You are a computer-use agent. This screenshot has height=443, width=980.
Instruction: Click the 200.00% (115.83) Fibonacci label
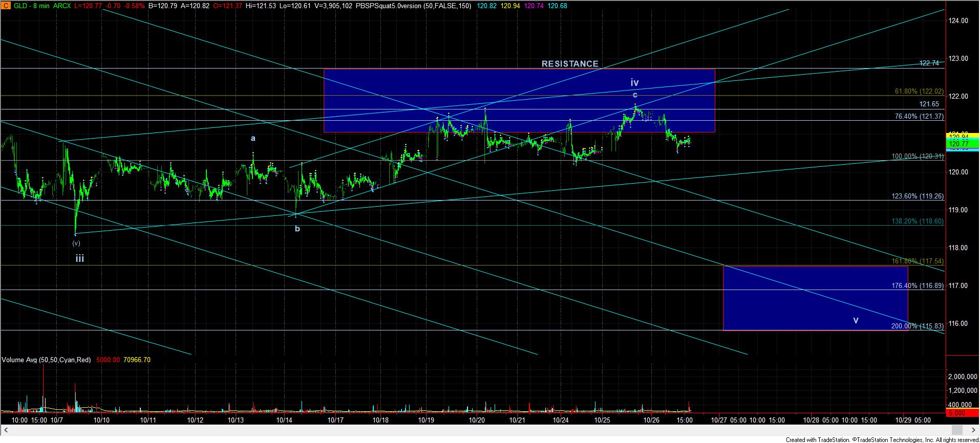(918, 326)
